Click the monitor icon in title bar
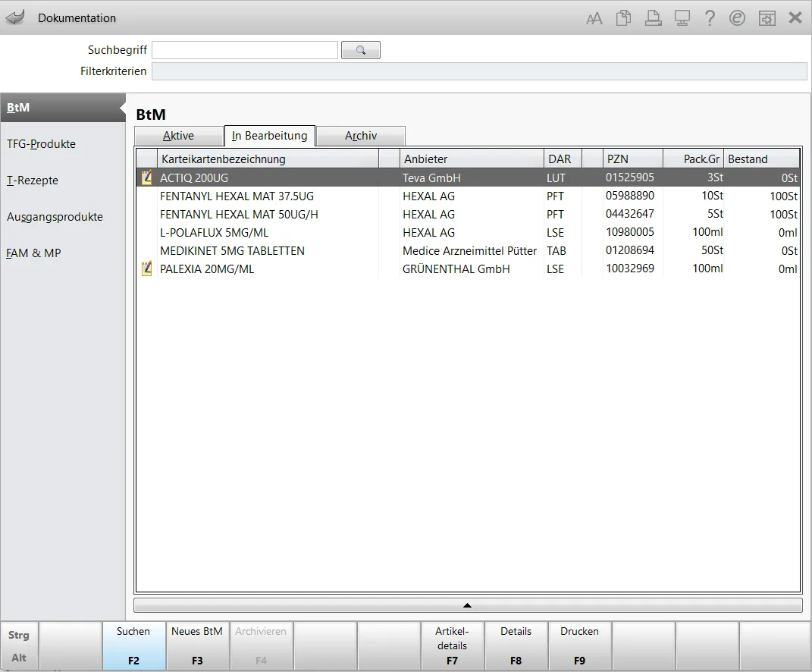This screenshot has width=812, height=672. pos(682,18)
